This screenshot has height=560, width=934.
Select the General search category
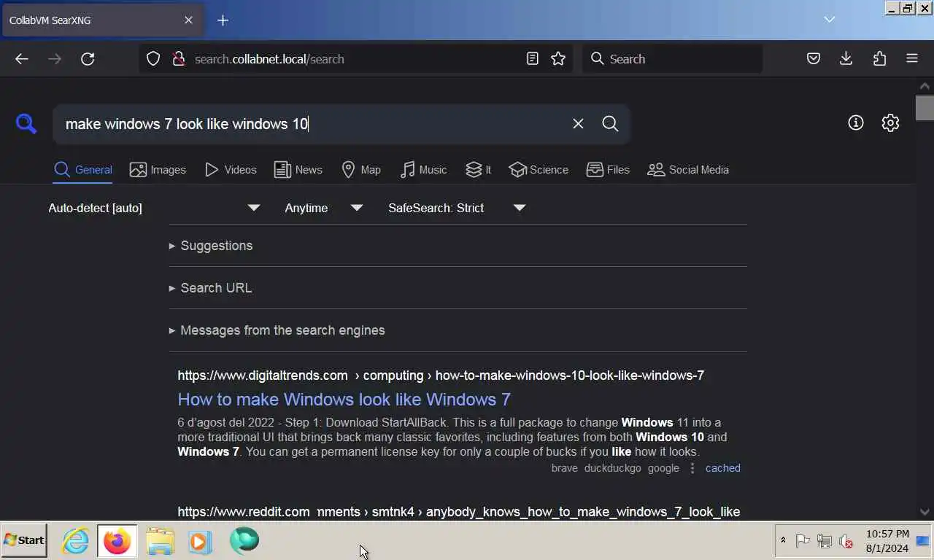pos(83,170)
